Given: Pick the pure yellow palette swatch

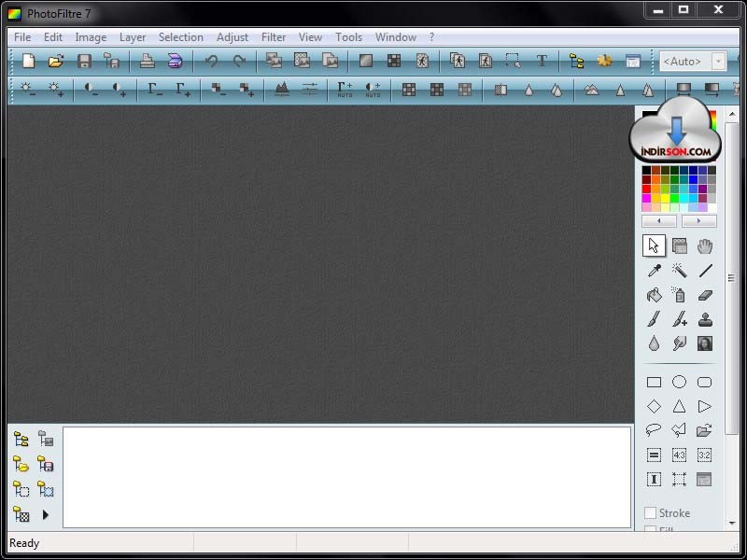Looking at the screenshot, I should coord(665,198).
